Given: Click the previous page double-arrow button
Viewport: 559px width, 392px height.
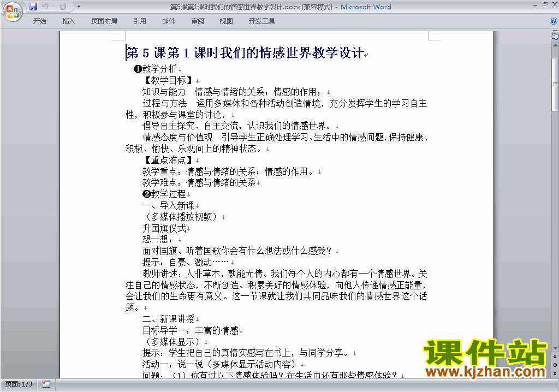Looking at the screenshot, I should (555, 357).
